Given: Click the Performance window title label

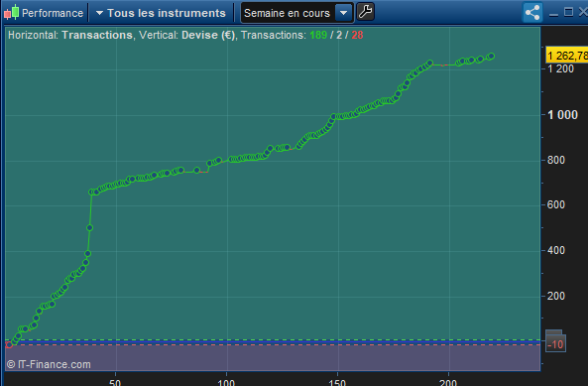Looking at the screenshot, I should pos(53,13).
